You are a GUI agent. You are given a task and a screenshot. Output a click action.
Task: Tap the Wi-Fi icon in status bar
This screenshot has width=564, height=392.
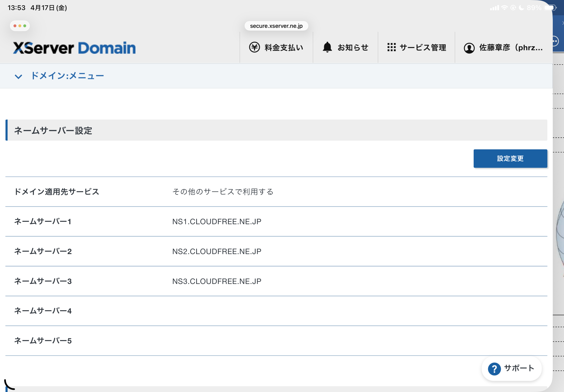coord(504,8)
